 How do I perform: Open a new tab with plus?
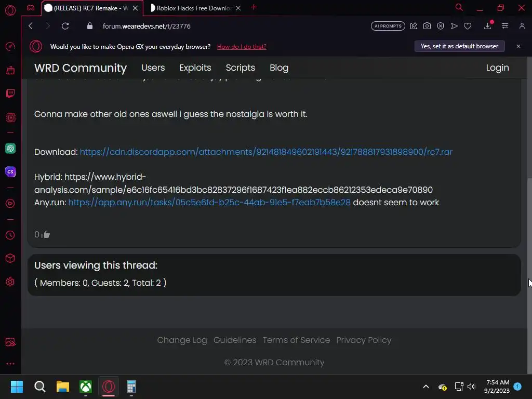254,7
